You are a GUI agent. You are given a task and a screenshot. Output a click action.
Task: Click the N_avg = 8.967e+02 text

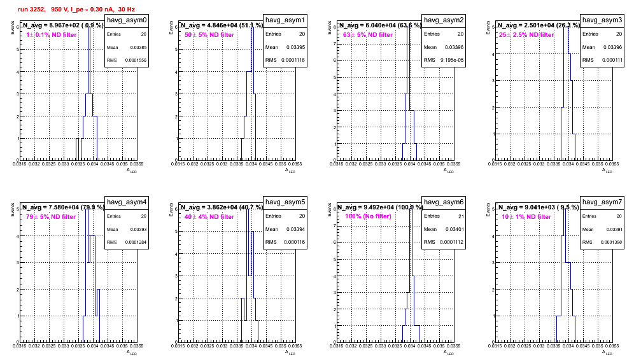[62, 25]
